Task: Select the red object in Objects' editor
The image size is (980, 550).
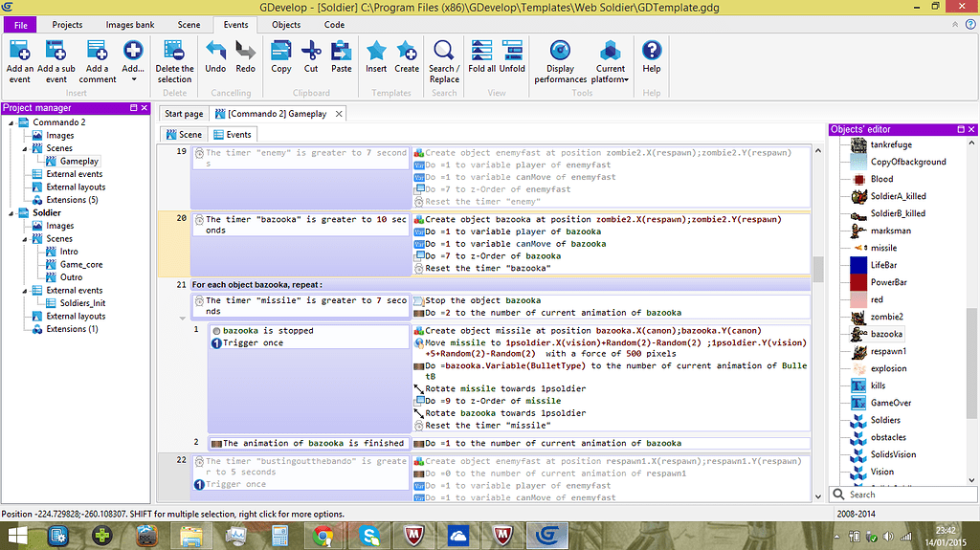Action: pyautogui.click(x=877, y=299)
